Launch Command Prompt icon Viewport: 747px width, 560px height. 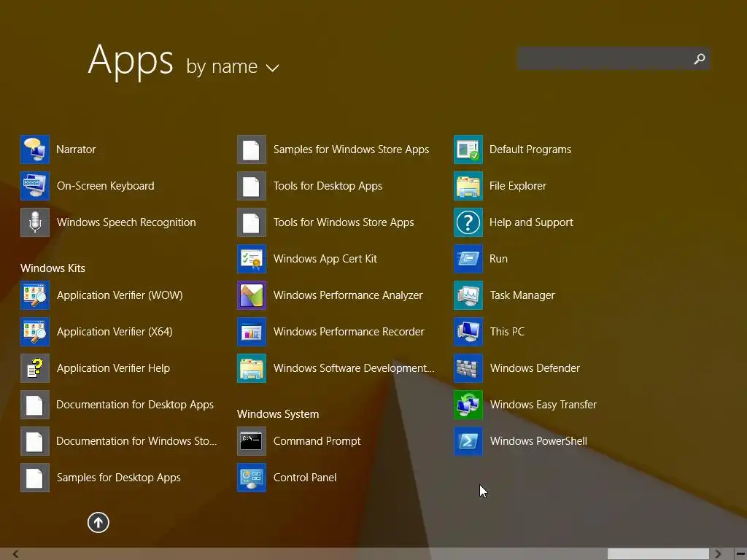[252, 441]
